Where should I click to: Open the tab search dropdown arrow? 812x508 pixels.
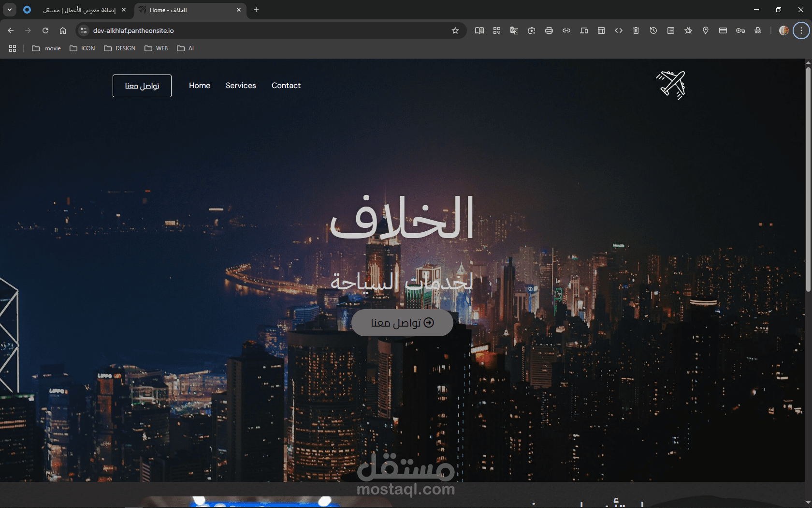tap(10, 10)
